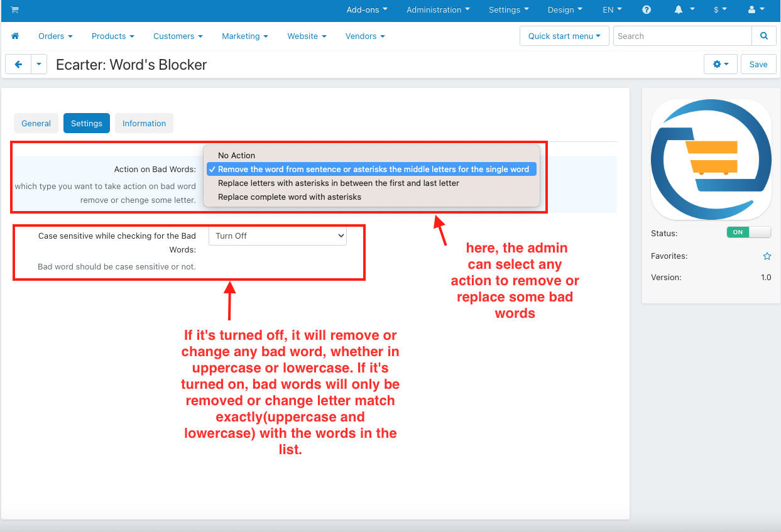The width and height of the screenshot is (781, 532).
Task: Expand the Orders menu
Action: tap(55, 36)
